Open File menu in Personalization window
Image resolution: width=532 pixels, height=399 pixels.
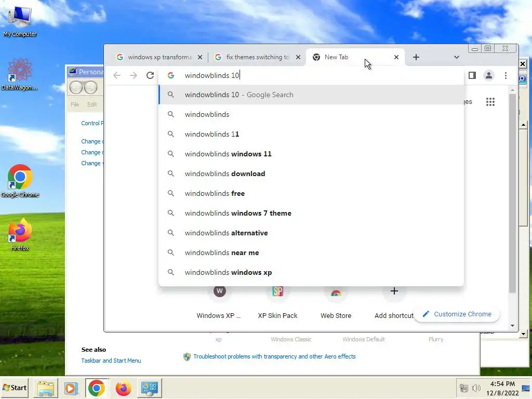[75, 104]
